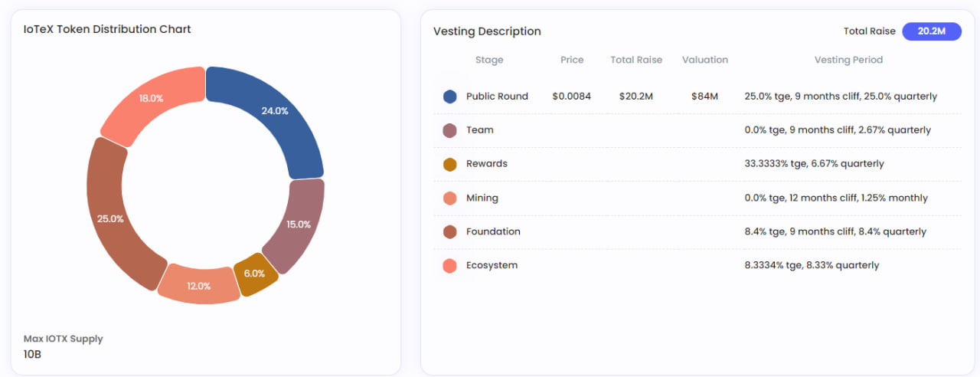Click the Public Round blue hexagon icon

[x=450, y=97]
